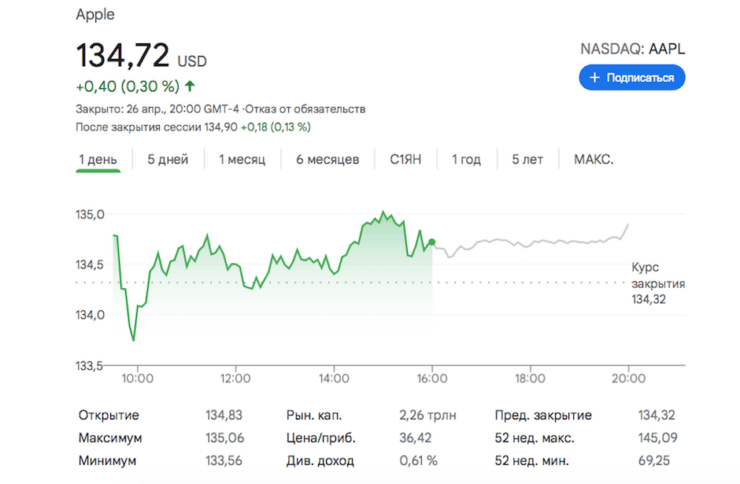Screen dimensions: 740x484
Task: Click the NASDAQ: AAPL ticker label
Action: click(632, 49)
